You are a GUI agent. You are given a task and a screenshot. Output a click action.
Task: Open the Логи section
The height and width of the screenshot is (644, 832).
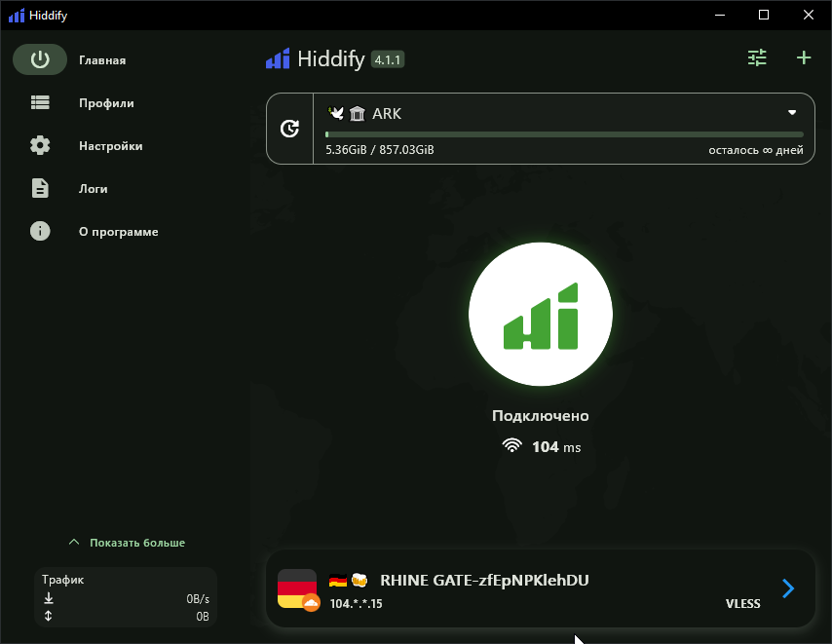[94, 188]
